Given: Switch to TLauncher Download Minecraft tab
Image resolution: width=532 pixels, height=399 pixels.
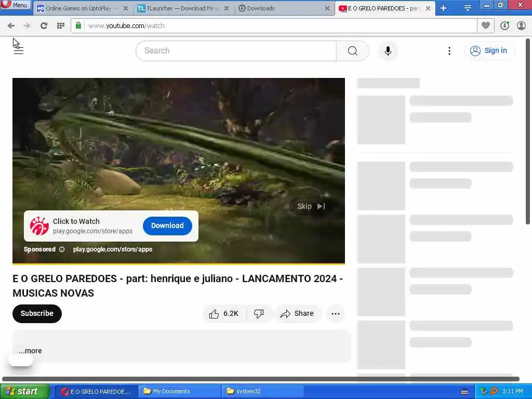Looking at the screenshot, I should click(182, 8).
